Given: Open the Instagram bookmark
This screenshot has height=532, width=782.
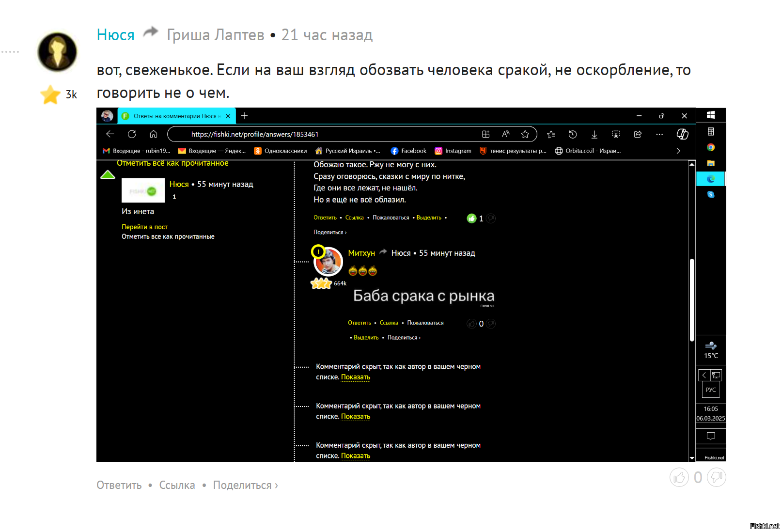Looking at the screenshot, I should point(453,151).
